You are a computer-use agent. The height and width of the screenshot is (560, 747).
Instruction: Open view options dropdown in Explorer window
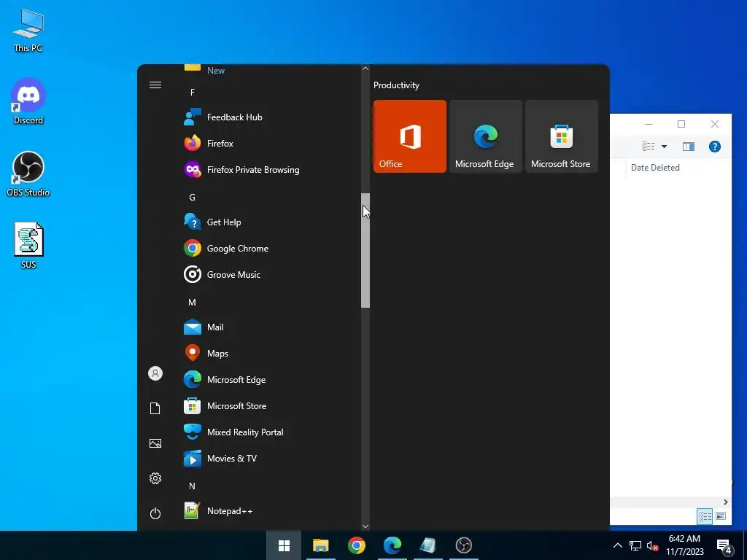click(x=664, y=147)
